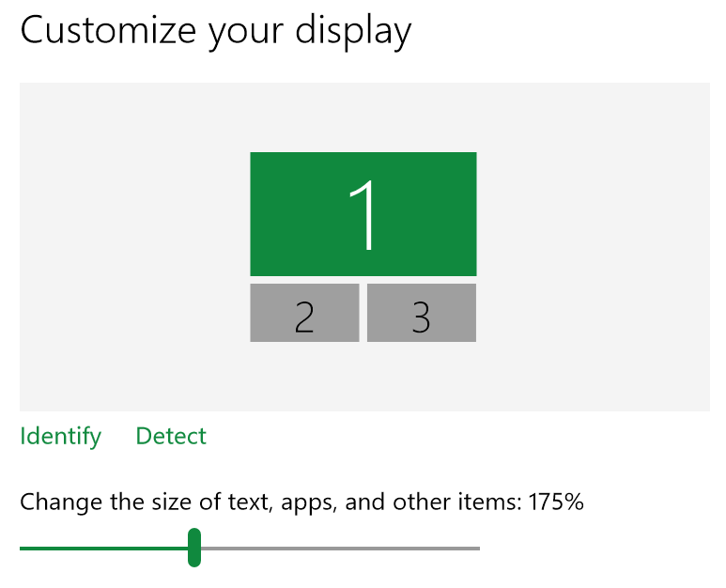Viewport: 726px width, 588px height.
Task: Click the gray unfilled portion of the slider track
Action: (x=338, y=549)
